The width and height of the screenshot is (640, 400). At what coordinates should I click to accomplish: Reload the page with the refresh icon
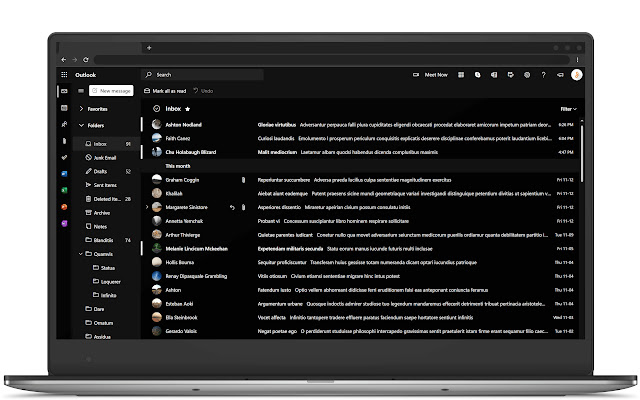(86, 60)
